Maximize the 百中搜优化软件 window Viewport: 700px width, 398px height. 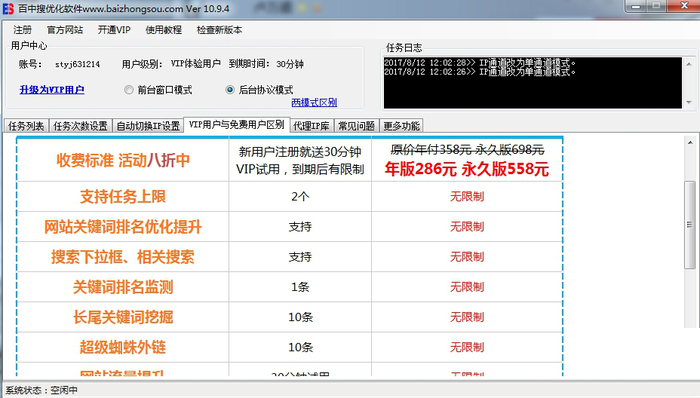click(657, 6)
